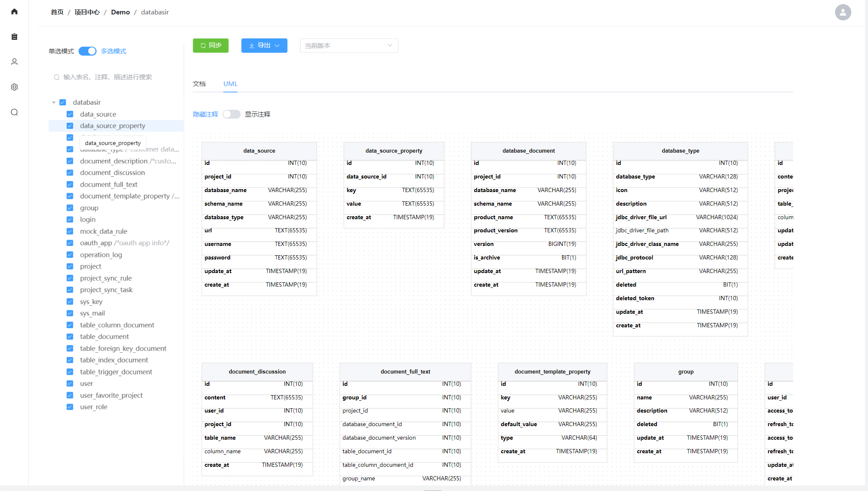868x491 pixels.
Task: Click the user avatar icon
Action: (x=843, y=12)
